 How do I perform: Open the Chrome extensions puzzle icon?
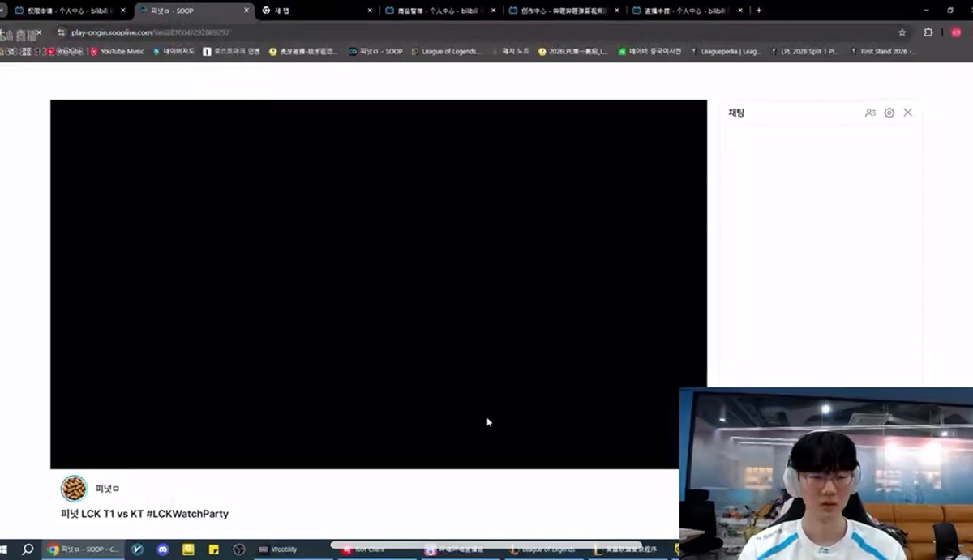pyautogui.click(x=927, y=33)
